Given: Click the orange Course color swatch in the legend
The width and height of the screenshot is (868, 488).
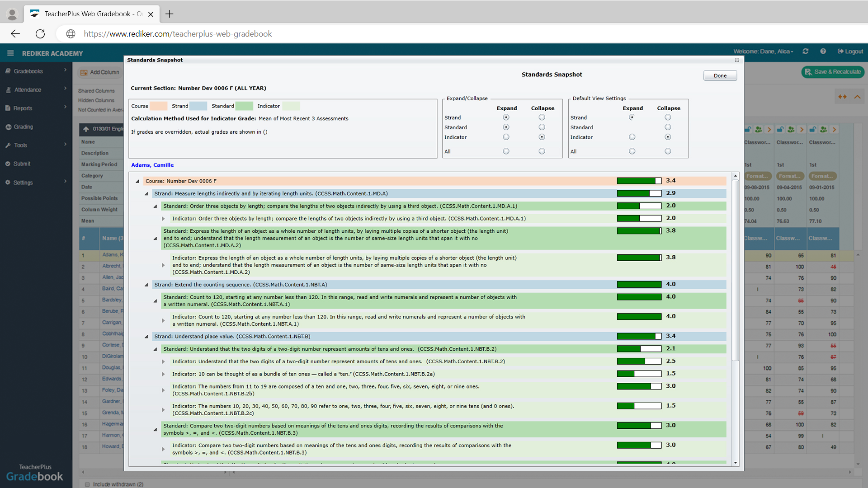Looking at the screenshot, I should (x=158, y=106).
